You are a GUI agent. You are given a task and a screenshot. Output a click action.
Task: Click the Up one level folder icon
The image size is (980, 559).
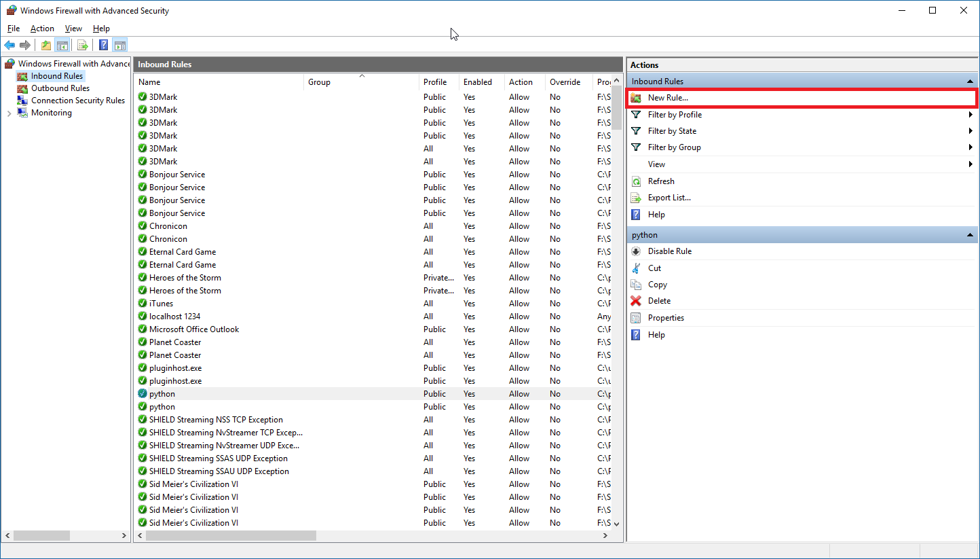(x=45, y=46)
